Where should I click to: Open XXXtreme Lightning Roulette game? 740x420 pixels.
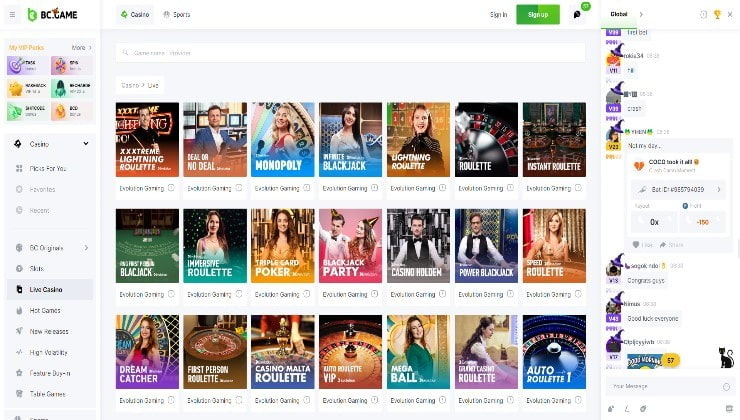click(x=147, y=140)
